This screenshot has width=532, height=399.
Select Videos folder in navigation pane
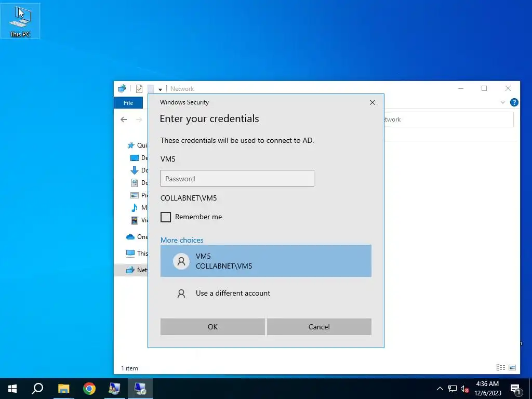coord(139,220)
